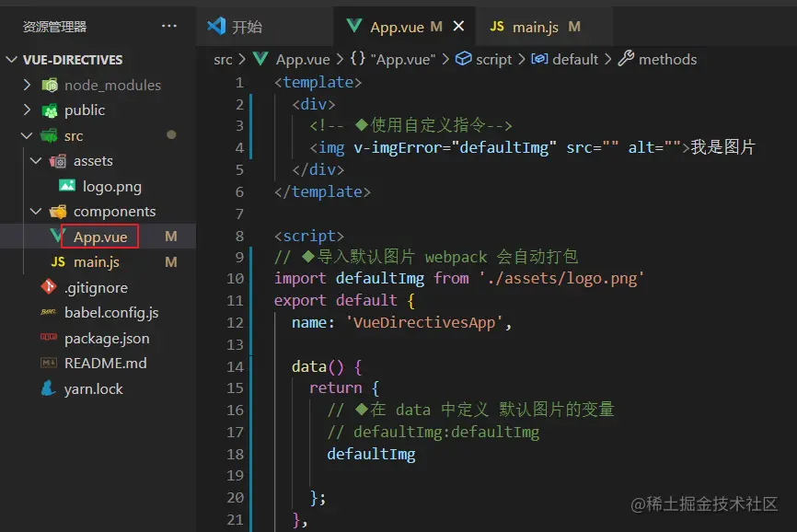Click the cube icon before script breadcrumb

pyautogui.click(x=463, y=58)
